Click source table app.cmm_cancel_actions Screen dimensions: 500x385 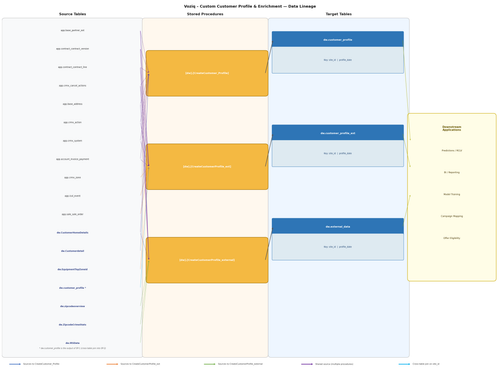pos(72,86)
